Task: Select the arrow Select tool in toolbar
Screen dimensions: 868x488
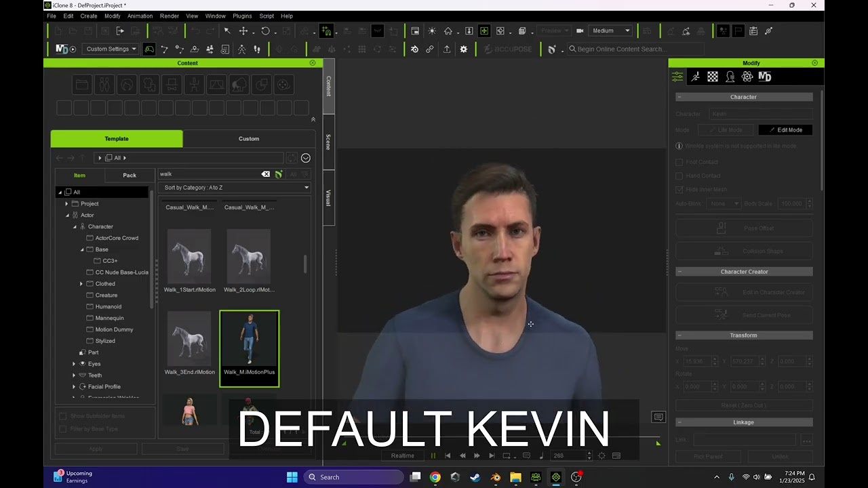Action: (x=227, y=30)
